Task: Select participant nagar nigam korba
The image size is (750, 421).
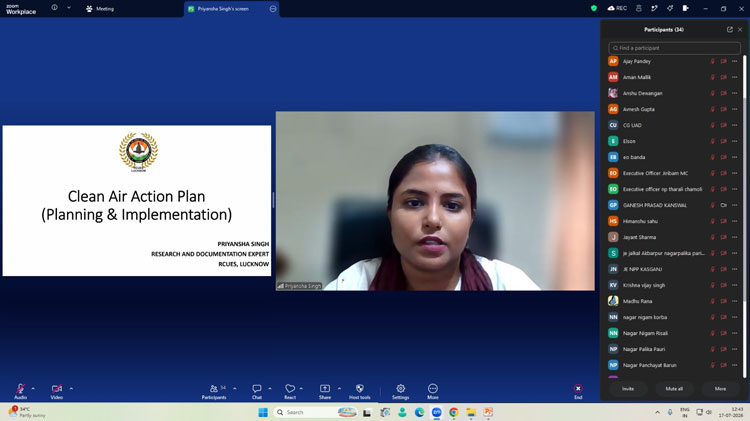Action: [673, 317]
